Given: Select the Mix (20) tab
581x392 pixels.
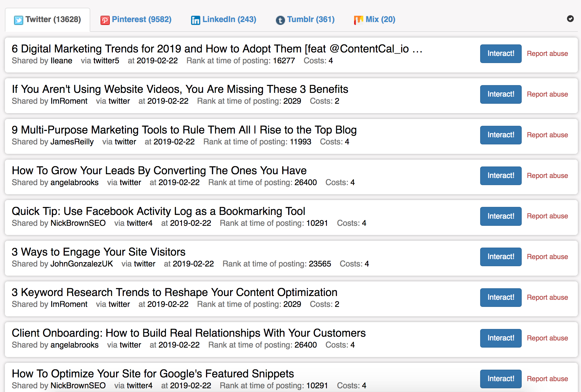Looking at the screenshot, I should point(375,19).
